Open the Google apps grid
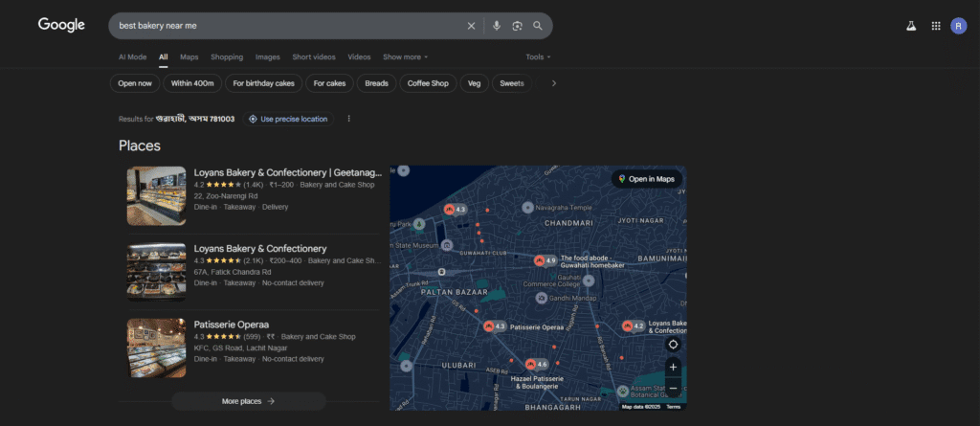The width and height of the screenshot is (980, 426). 936,26
